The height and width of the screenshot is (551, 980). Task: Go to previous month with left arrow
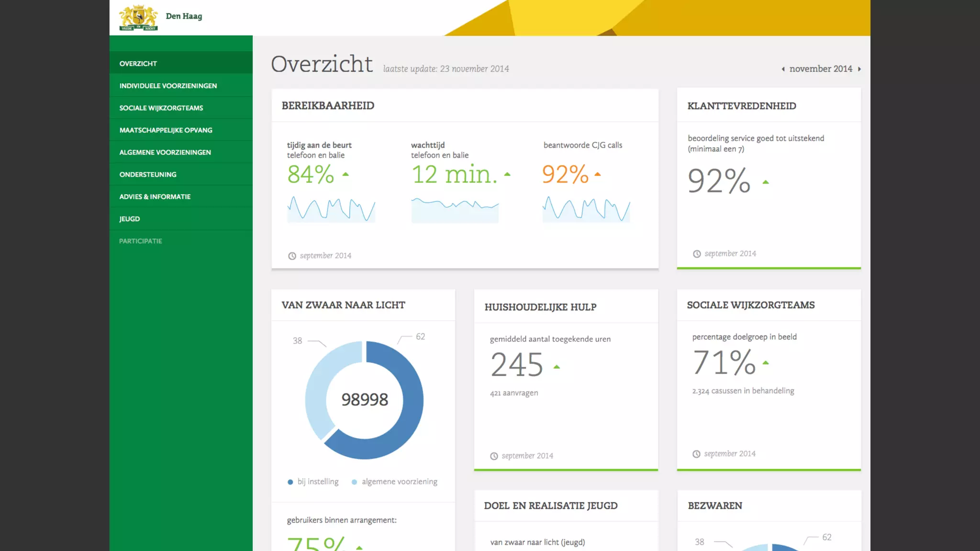tap(783, 69)
